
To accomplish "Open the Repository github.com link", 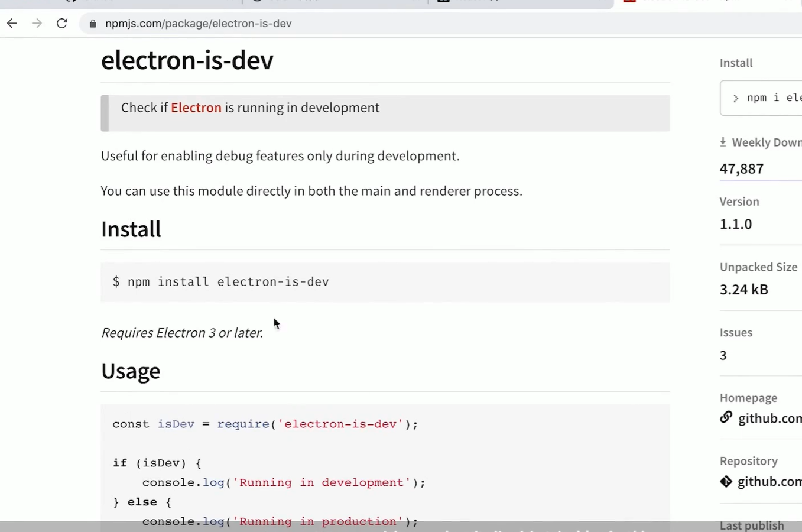I will [x=769, y=482].
